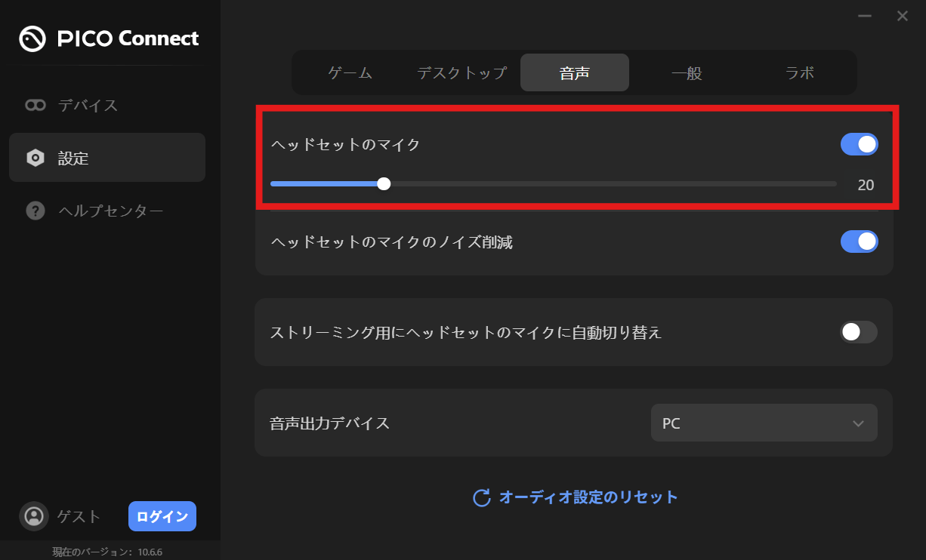This screenshot has width=926, height=560.
Task: Switch to the ゲーム tab
Action: (350, 73)
